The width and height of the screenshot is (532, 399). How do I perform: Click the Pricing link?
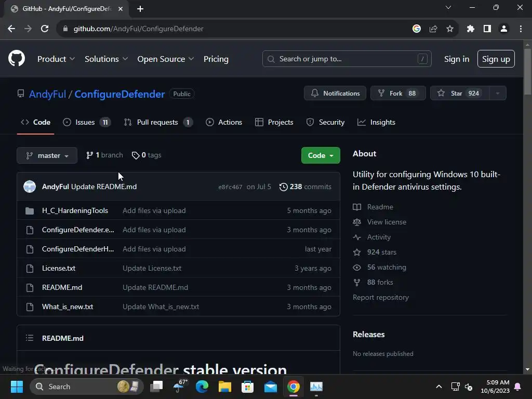pos(216,59)
